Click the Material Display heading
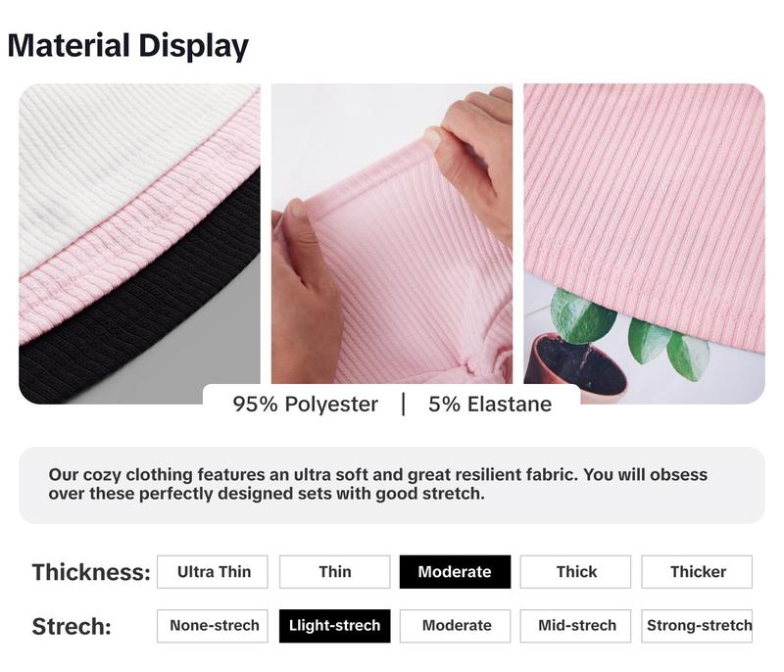This screenshot has width=784, height=672. tap(128, 46)
